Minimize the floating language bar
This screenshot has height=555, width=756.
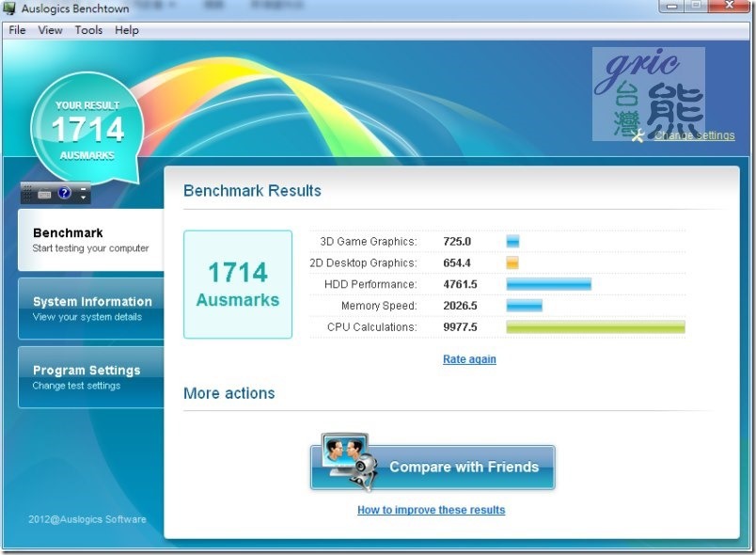tap(83, 188)
